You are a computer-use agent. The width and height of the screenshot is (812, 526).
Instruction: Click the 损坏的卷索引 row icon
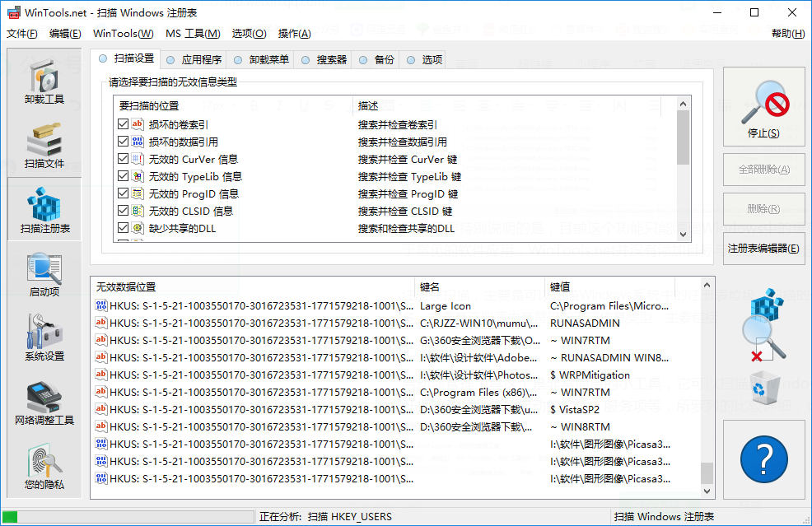(x=138, y=124)
